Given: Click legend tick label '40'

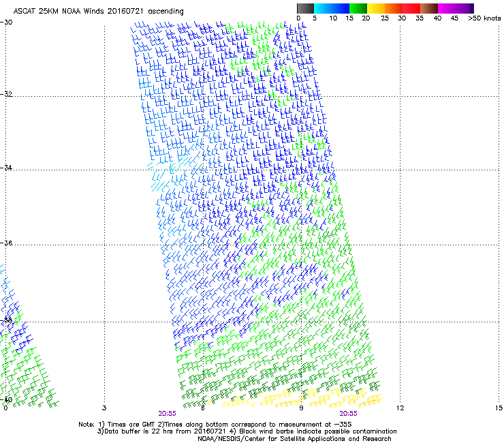Looking at the screenshot, I should [437, 18].
